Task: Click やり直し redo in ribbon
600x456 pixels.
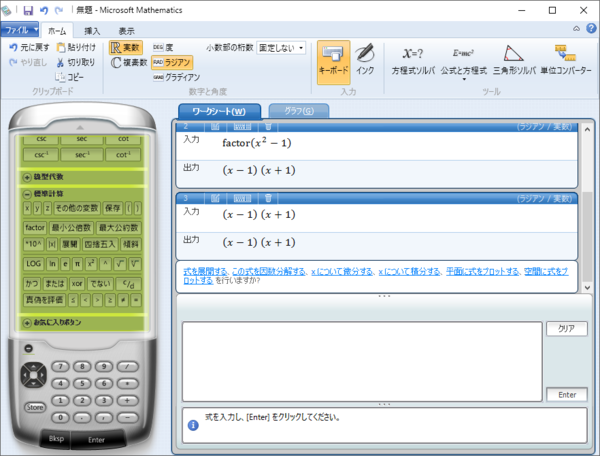Action: (28, 62)
